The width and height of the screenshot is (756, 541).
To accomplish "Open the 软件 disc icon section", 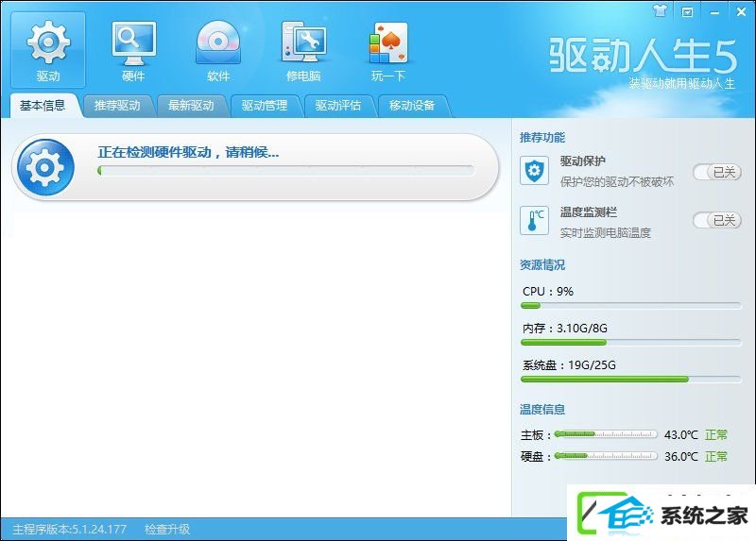I will tap(218, 50).
